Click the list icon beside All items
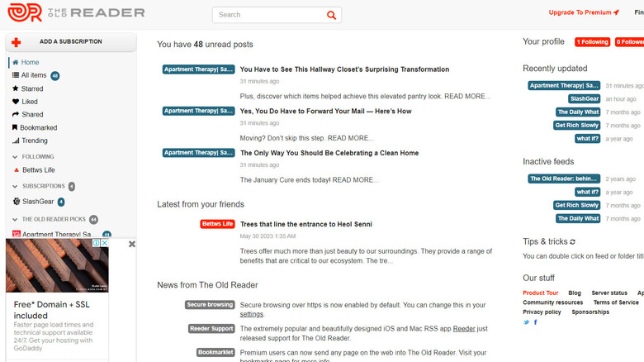The height and width of the screenshot is (362, 644). [16, 75]
